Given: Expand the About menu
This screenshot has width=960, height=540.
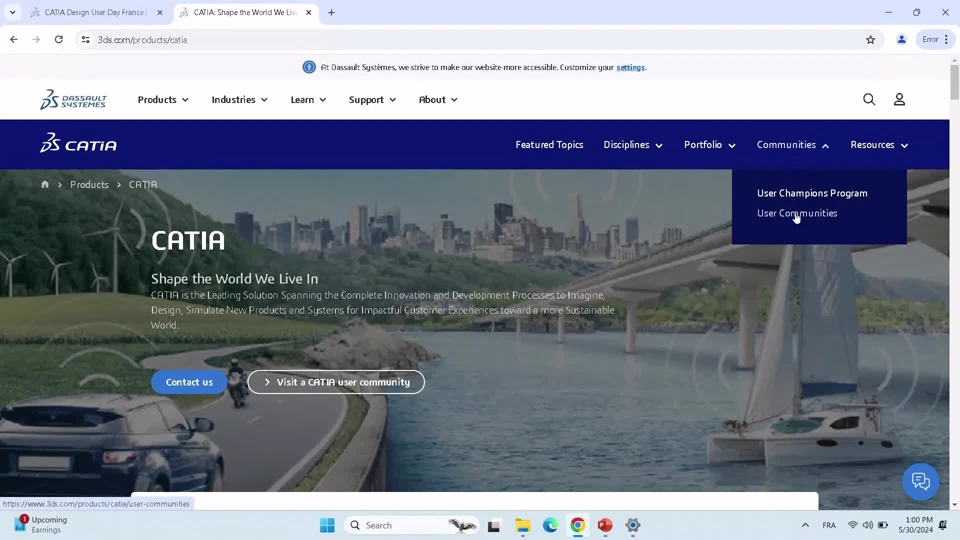Looking at the screenshot, I should point(438,99).
